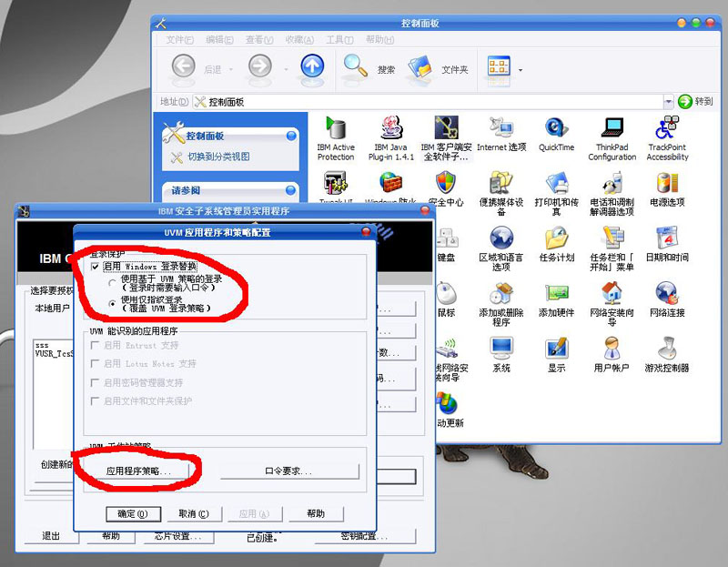The image size is (728, 567).
Task: Click the Up folder toolbar button
Action: [312, 66]
